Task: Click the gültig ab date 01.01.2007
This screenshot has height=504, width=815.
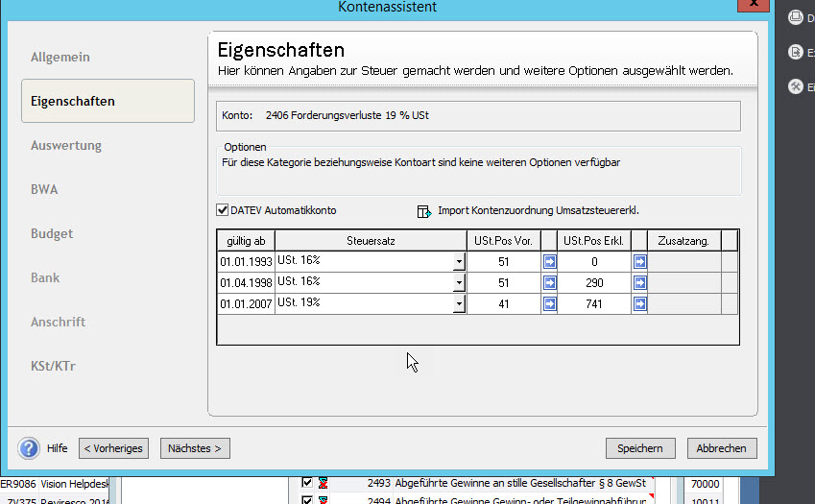Action: 246,304
